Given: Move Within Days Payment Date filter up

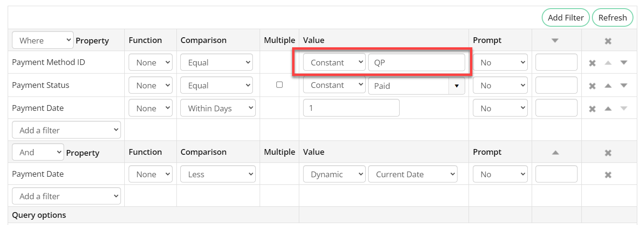Looking at the screenshot, I should [x=608, y=108].
